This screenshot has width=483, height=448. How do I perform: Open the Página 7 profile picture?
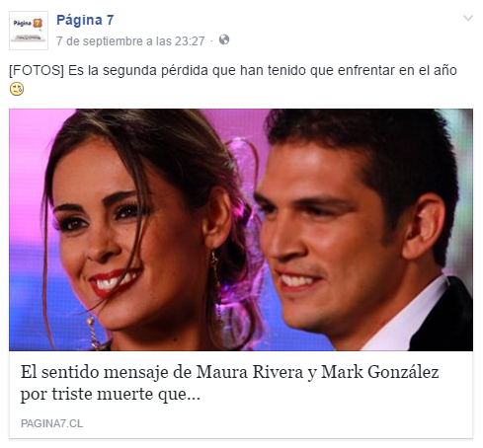[x=29, y=31]
